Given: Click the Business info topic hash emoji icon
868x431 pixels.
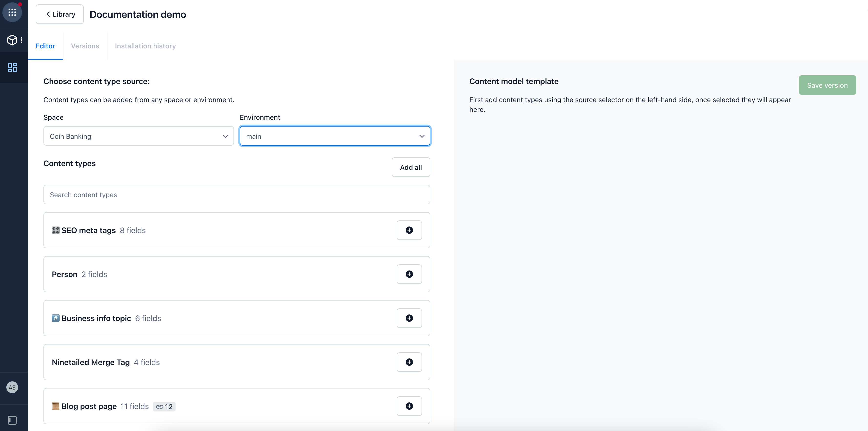Looking at the screenshot, I should (56, 318).
